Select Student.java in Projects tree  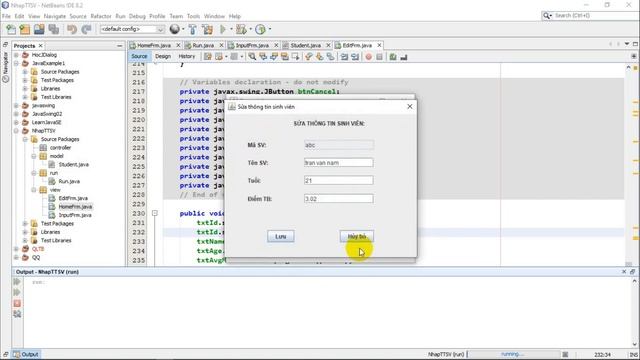[x=73, y=164]
